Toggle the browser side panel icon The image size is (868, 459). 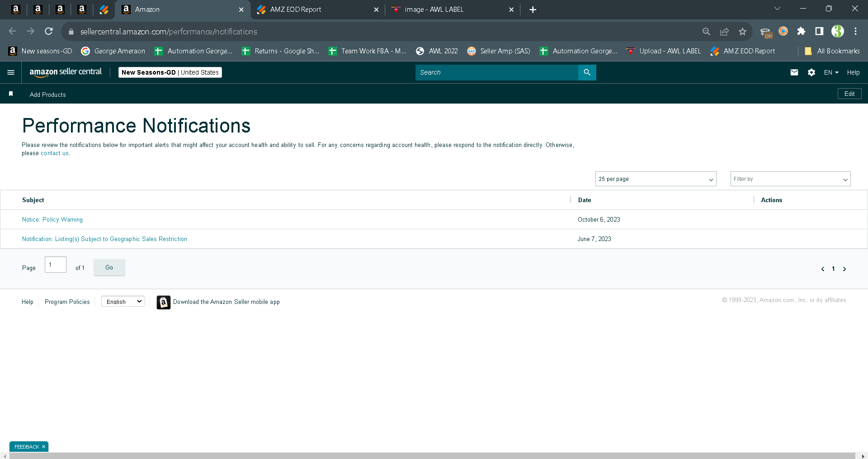pos(819,31)
